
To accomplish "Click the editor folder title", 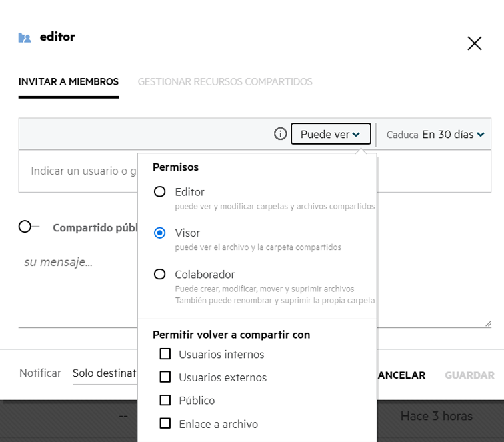I will (x=57, y=37).
